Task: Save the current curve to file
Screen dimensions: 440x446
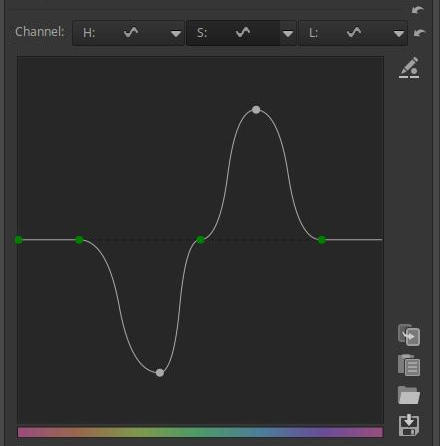Action: pos(409,425)
